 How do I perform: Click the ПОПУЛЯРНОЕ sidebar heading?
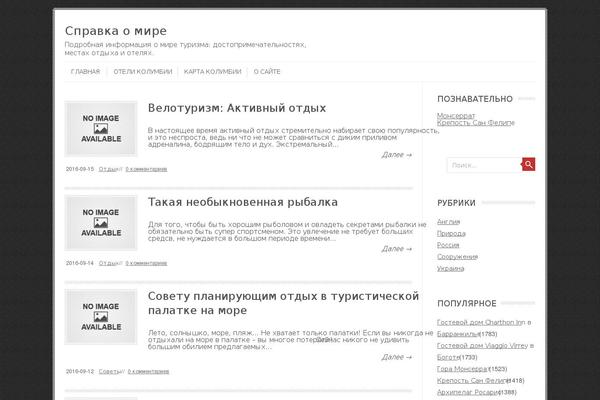pyautogui.click(x=466, y=304)
